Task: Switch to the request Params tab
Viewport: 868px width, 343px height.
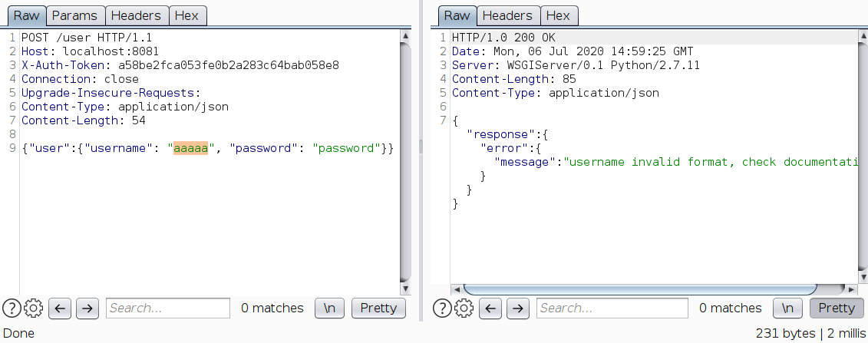Action: 74,15
